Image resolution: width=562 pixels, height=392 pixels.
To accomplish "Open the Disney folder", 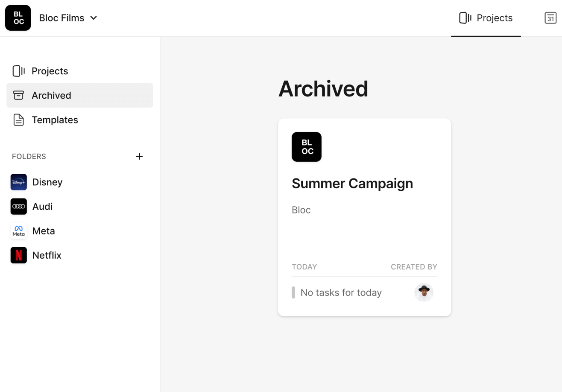I will pyautogui.click(x=47, y=182).
